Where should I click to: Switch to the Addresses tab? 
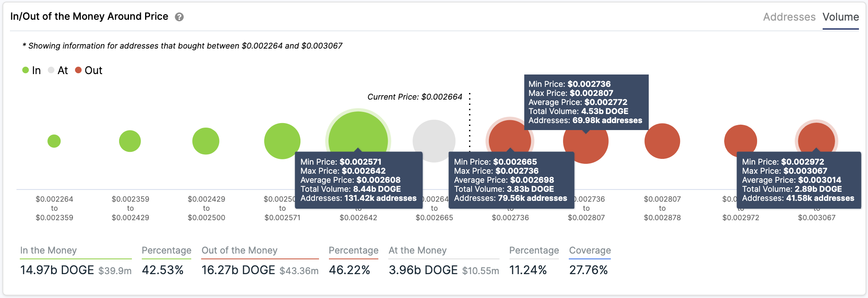(789, 17)
